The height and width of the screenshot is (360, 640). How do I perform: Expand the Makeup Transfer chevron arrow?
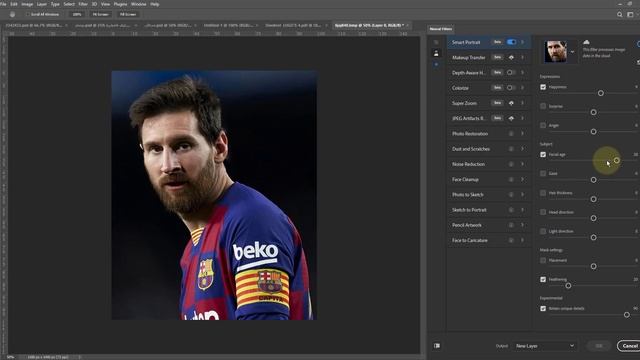pos(522,58)
